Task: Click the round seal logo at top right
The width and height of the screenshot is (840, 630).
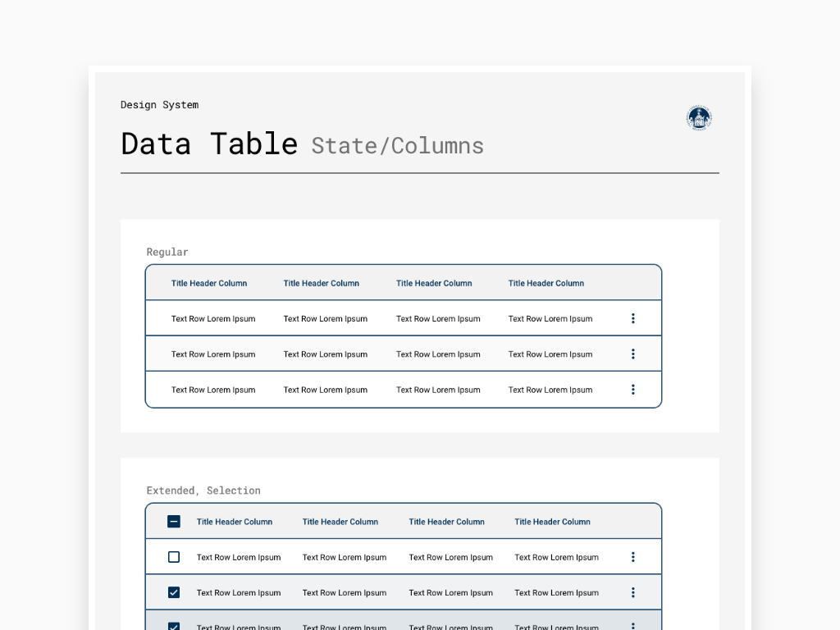Action: click(x=699, y=118)
